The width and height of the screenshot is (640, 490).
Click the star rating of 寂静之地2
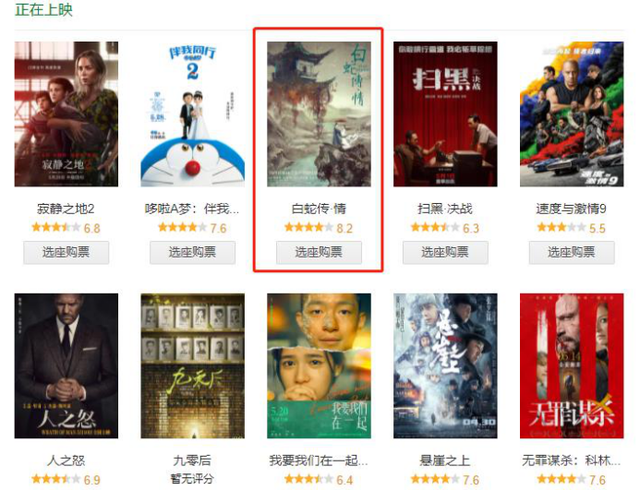coord(56,227)
